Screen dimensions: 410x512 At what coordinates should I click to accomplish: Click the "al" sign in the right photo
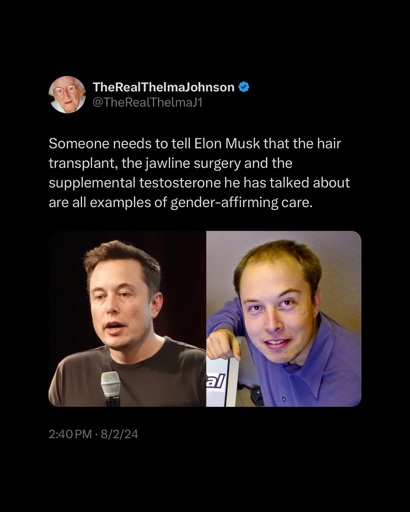point(217,382)
